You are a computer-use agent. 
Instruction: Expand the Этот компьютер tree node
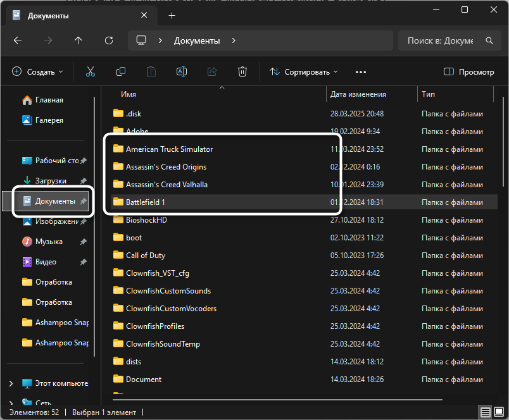pyautogui.click(x=11, y=383)
